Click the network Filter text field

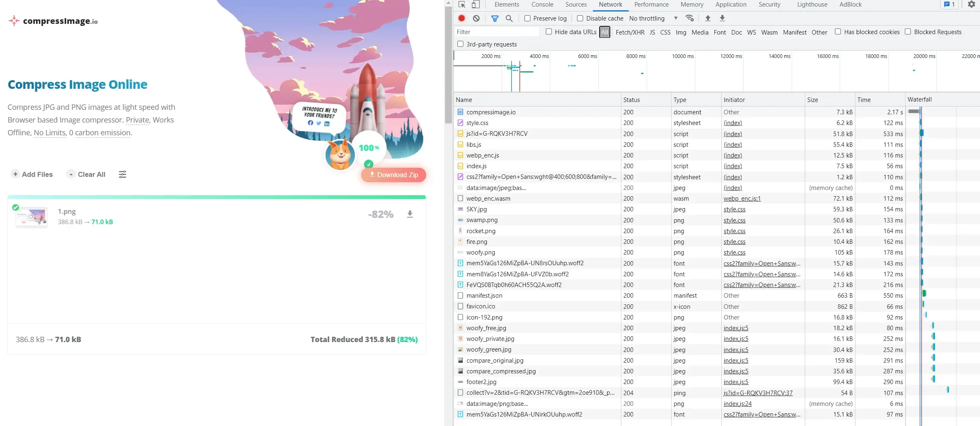[496, 32]
